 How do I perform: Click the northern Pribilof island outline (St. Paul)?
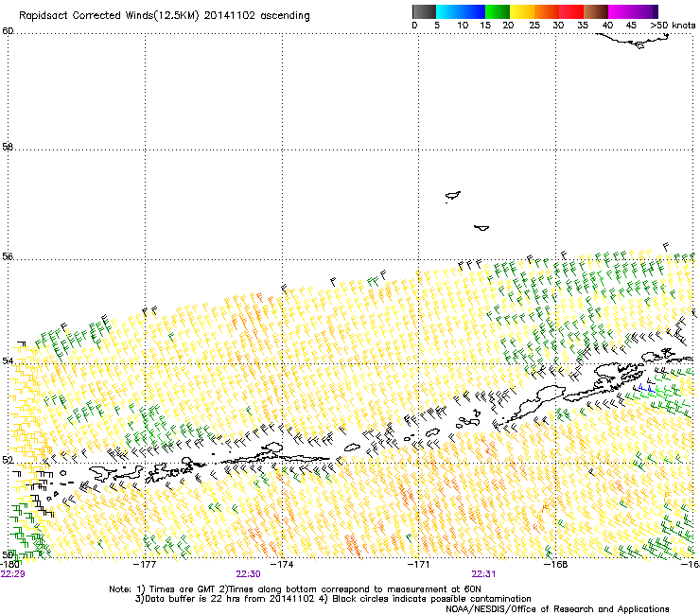pyautogui.click(x=453, y=196)
